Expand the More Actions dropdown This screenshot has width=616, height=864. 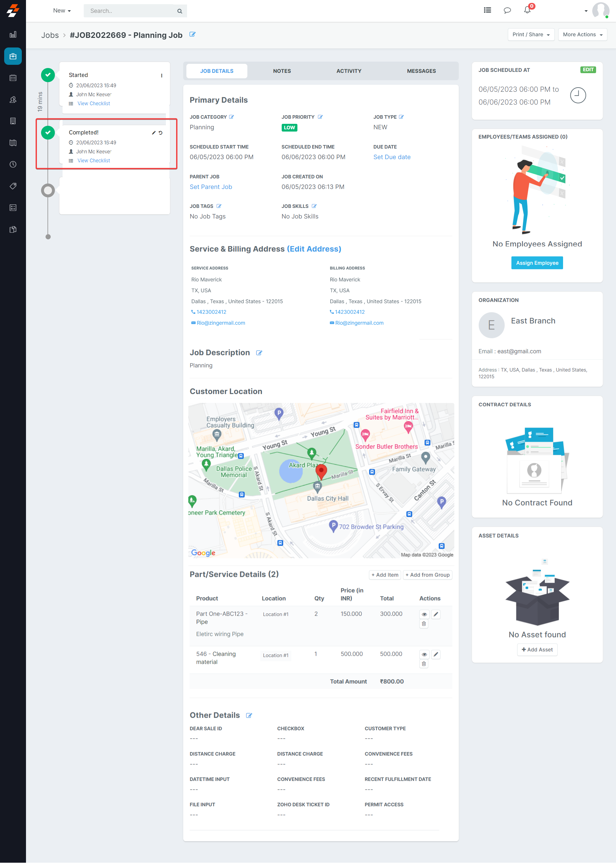[x=582, y=35]
